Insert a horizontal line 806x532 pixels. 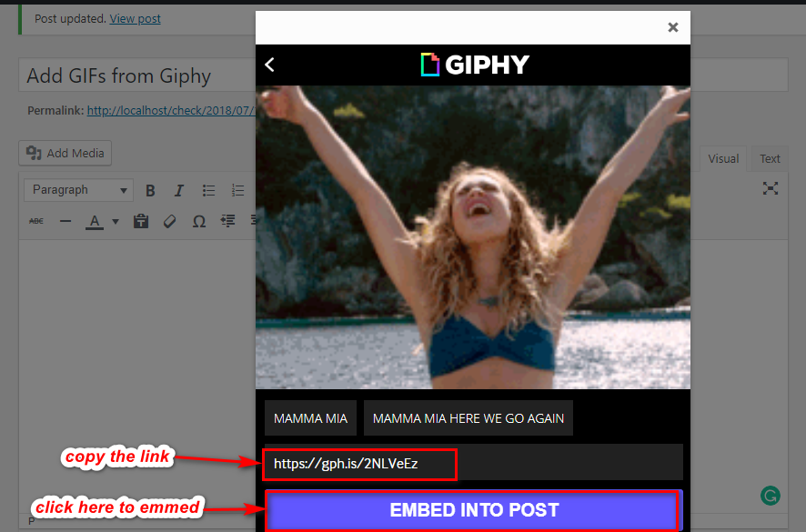point(65,221)
